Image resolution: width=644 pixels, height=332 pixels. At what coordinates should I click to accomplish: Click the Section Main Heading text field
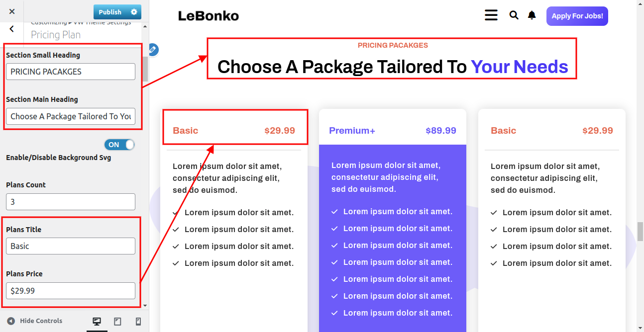tap(71, 116)
